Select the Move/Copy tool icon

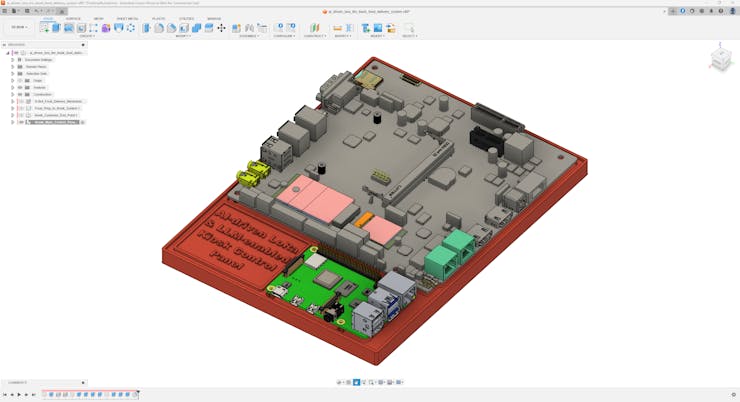(x=222, y=28)
